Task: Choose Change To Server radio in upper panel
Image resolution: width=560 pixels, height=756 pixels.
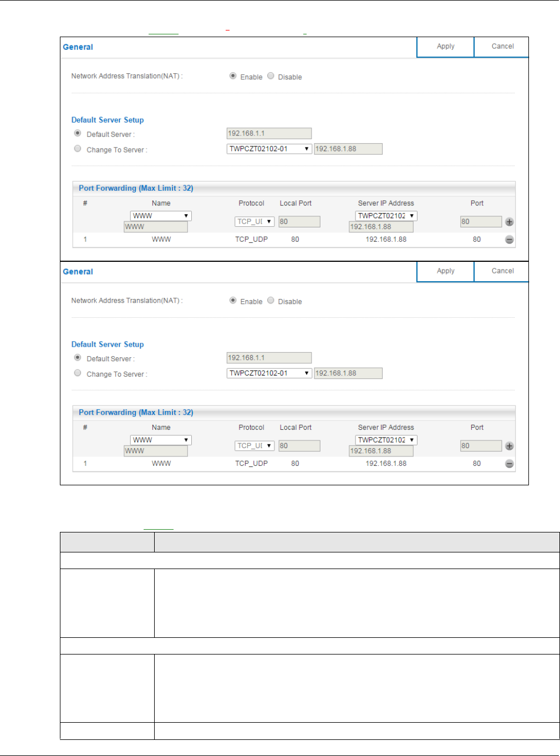Action: (78, 149)
